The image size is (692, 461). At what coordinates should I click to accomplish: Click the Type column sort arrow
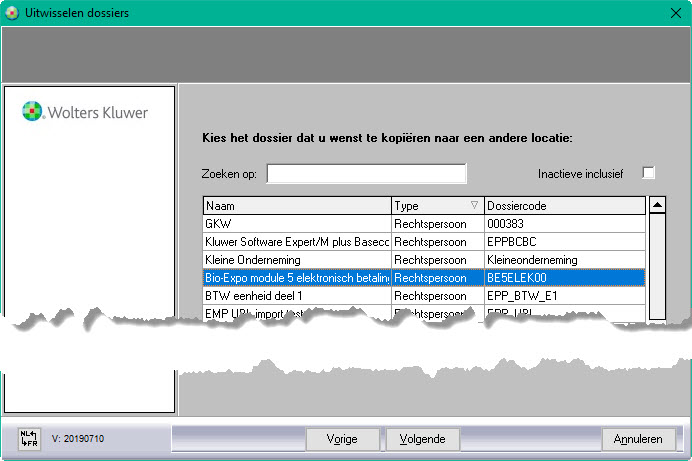pyautogui.click(x=474, y=205)
